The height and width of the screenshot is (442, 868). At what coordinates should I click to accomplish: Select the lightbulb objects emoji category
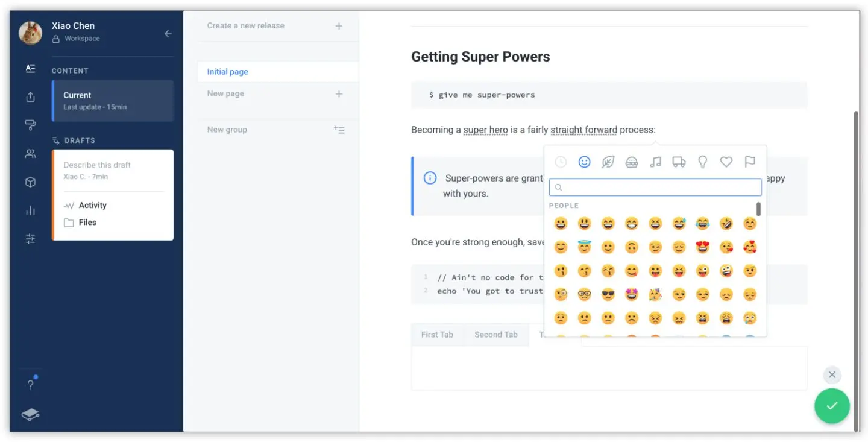point(702,162)
